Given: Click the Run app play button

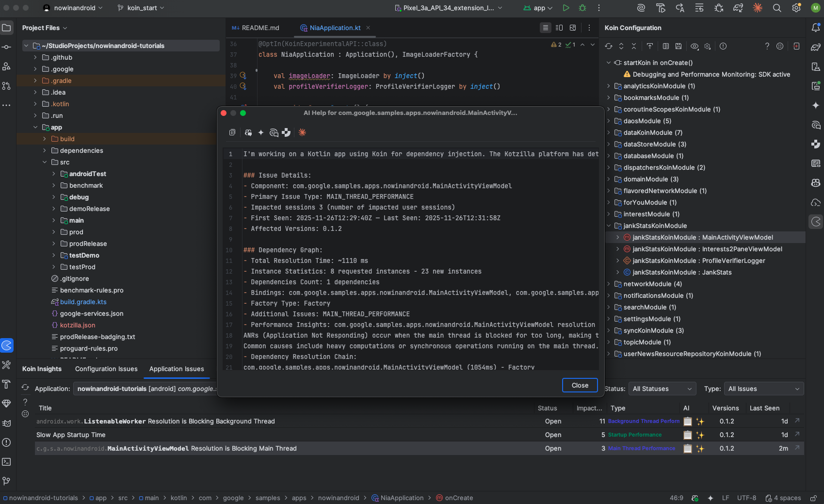Looking at the screenshot, I should point(565,8).
